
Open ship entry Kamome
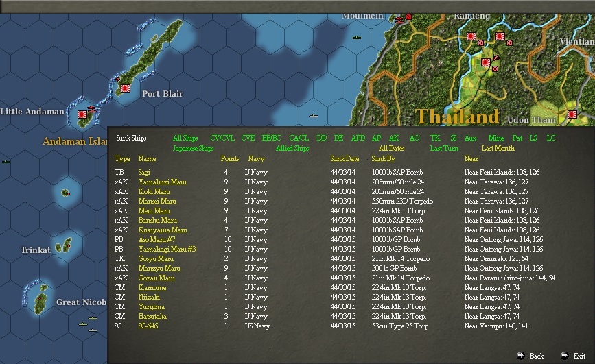[x=152, y=287]
